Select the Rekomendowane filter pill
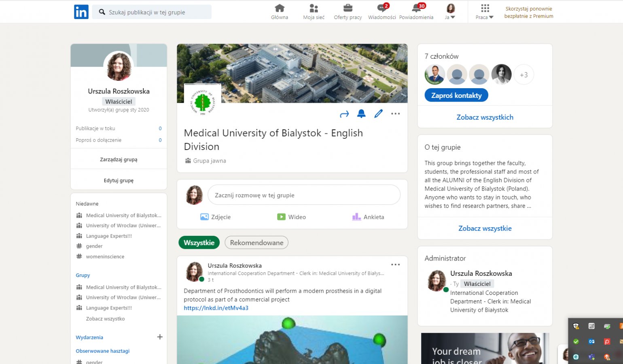The image size is (623, 364). [x=256, y=243]
